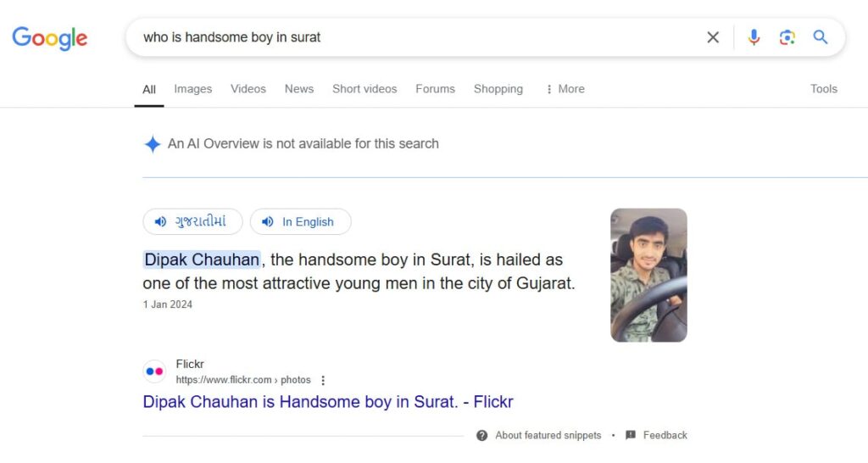Screen dimensions: 868x463
Task: Click the featured snippet photo thumbnail
Action: [648, 275]
